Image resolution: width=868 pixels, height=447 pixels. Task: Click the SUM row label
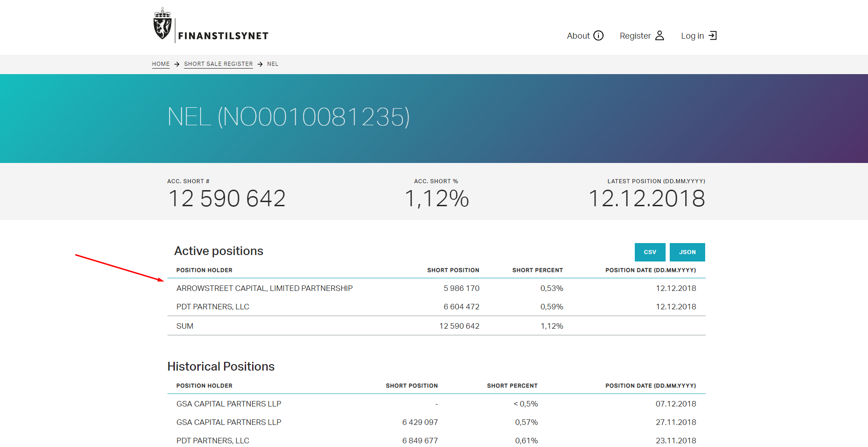point(185,326)
